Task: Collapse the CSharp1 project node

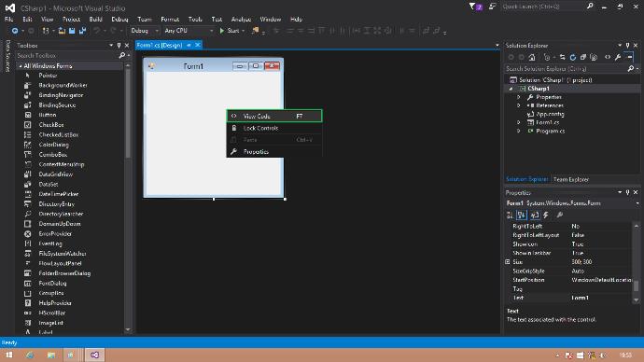Action: 511,89
